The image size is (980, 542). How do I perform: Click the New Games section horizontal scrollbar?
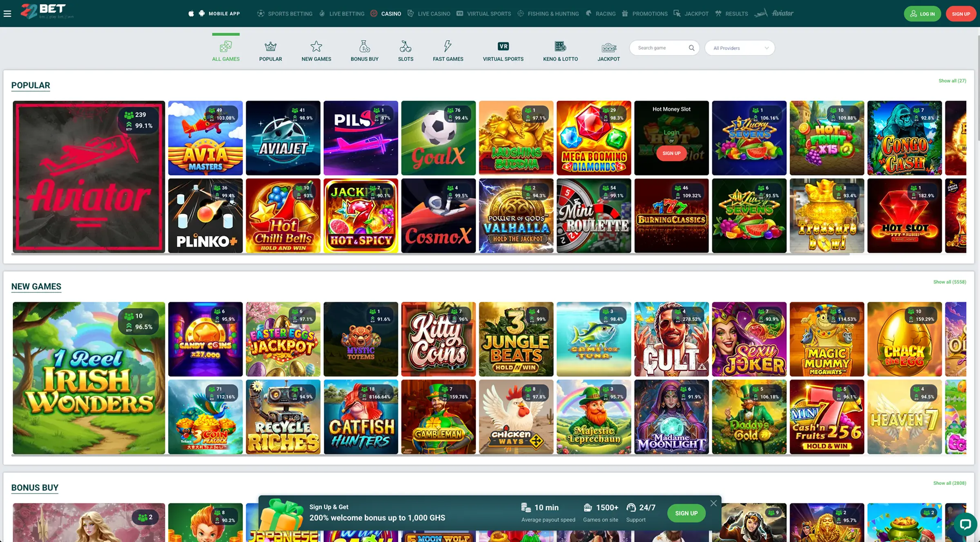[x=430, y=455]
